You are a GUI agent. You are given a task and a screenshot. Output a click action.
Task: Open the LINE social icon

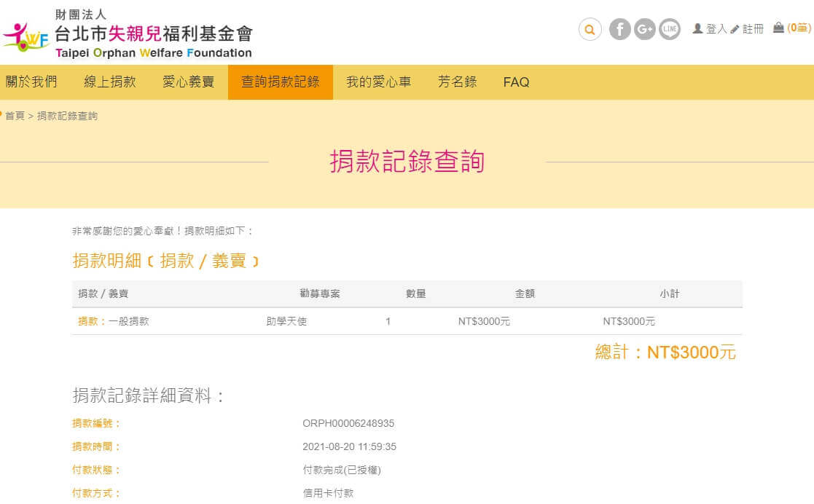(x=670, y=29)
